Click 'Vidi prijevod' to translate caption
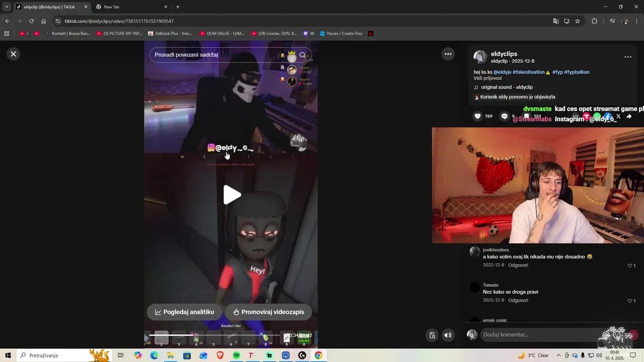The image size is (644, 362). (x=488, y=78)
